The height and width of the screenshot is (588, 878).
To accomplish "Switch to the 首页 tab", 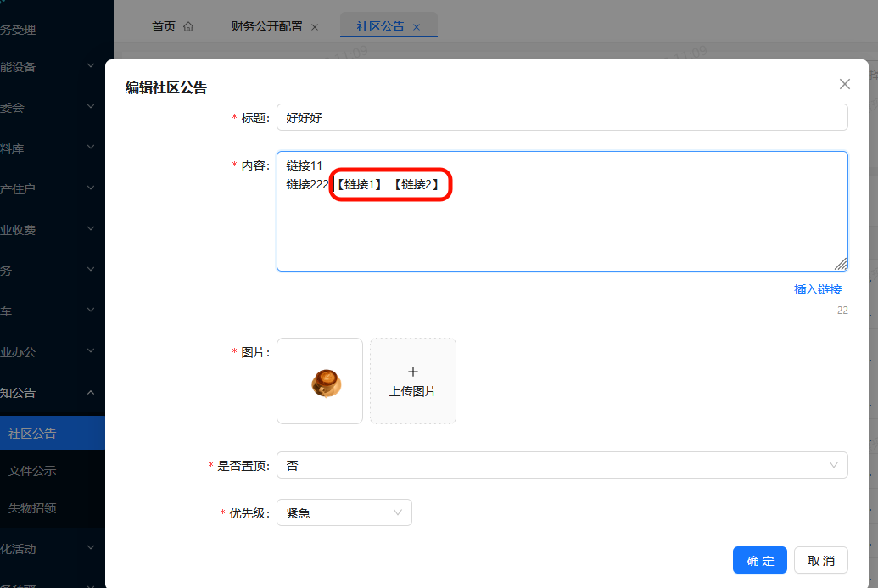I will tap(164, 25).
